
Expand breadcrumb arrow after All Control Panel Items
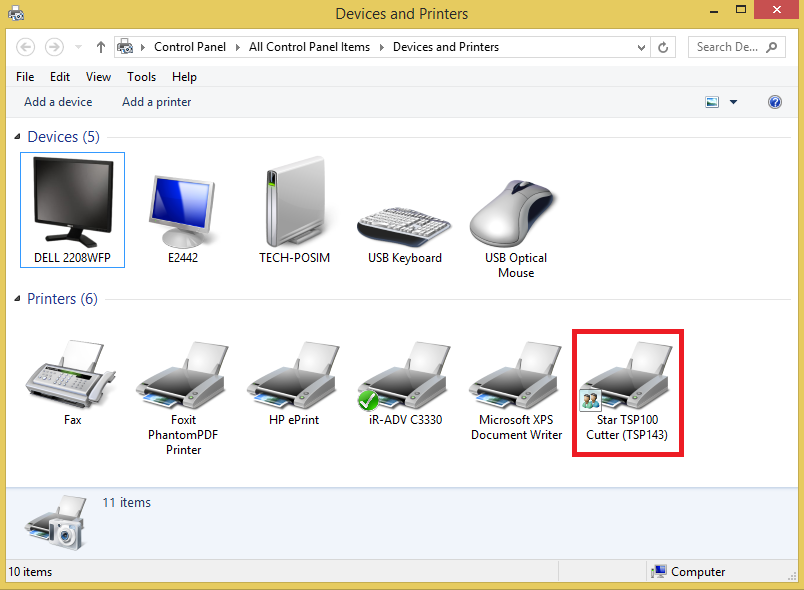(x=381, y=47)
